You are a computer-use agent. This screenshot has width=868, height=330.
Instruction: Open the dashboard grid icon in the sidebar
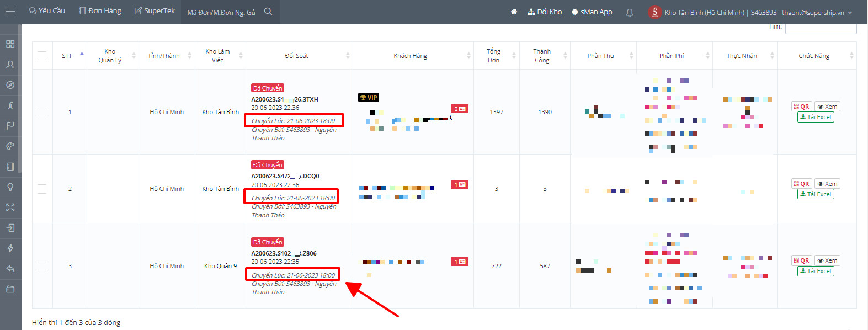[10, 44]
